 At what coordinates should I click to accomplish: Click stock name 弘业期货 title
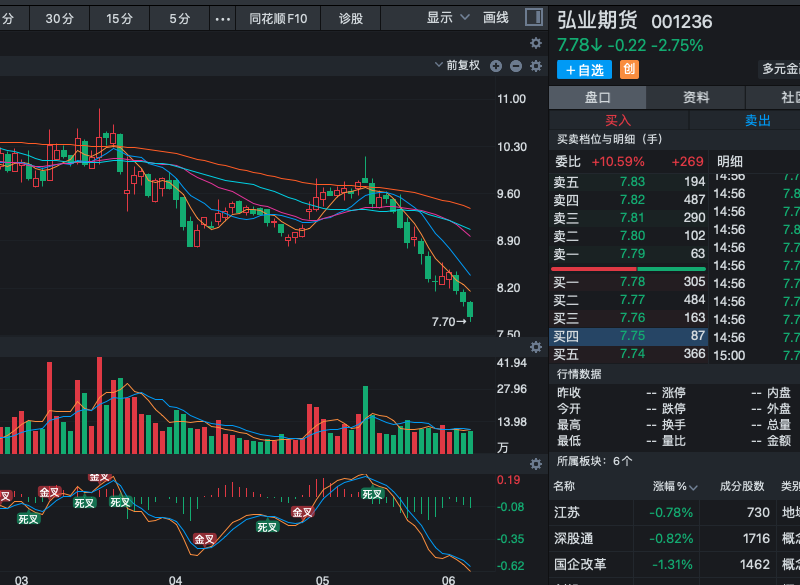[x=597, y=21]
